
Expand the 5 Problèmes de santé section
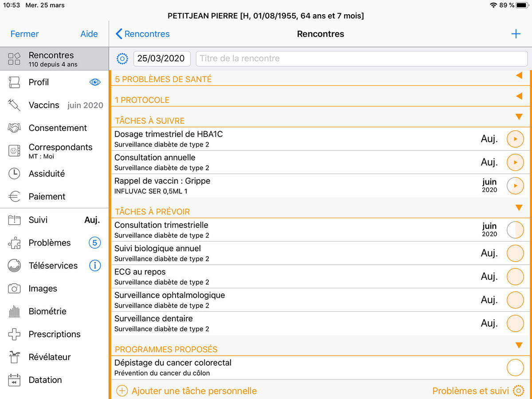pyautogui.click(x=519, y=76)
